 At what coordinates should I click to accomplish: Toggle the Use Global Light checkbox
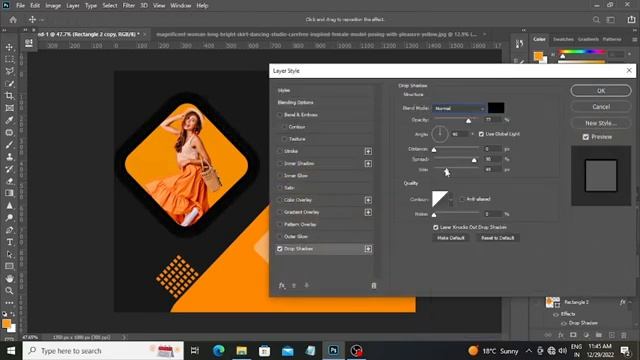tap(481, 134)
